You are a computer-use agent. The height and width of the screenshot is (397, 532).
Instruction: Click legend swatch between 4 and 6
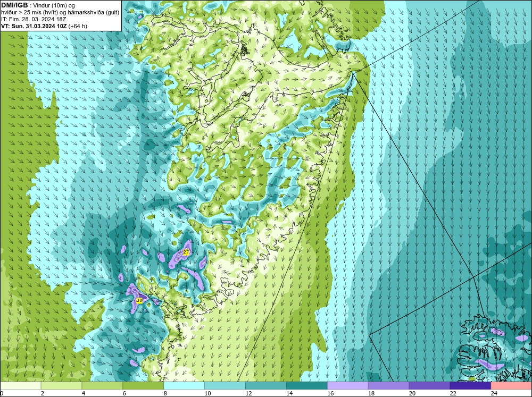tap(102, 386)
